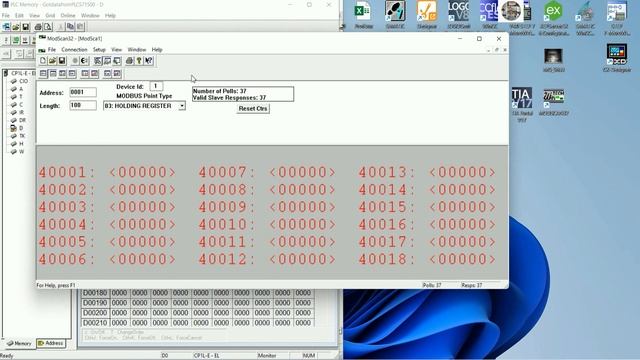Click the Paste icon in PLC Memory toolbar
The width and height of the screenshot is (640, 360).
pos(80,27)
